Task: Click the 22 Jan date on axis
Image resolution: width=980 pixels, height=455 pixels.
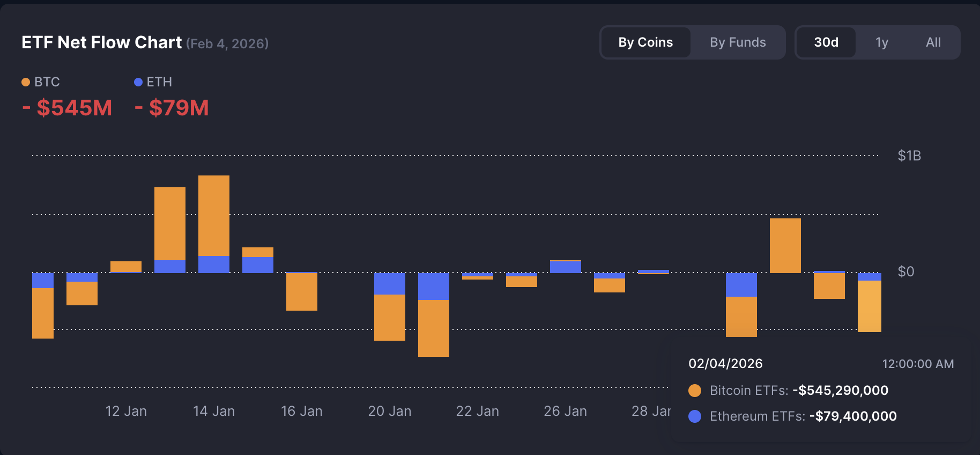Action: coord(478,411)
